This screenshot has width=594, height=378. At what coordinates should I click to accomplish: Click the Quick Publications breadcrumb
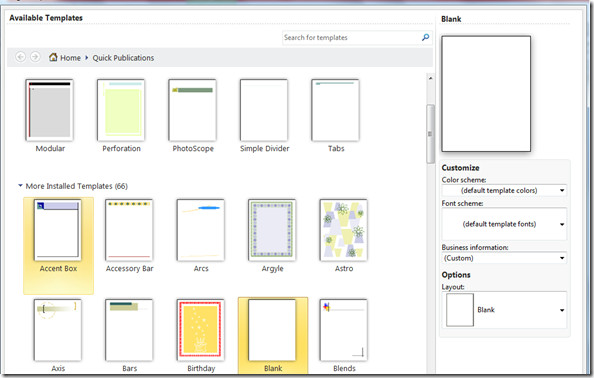(x=123, y=58)
